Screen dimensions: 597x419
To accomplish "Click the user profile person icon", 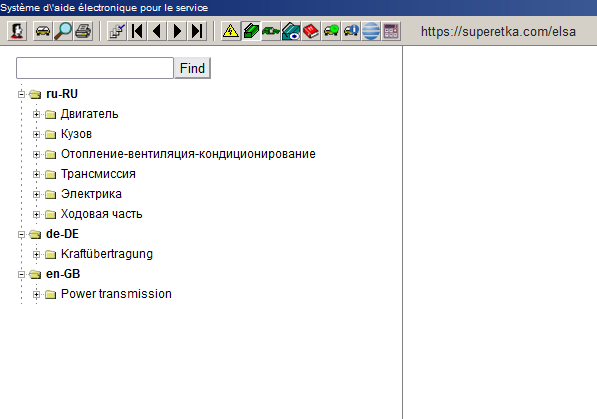I will [x=17, y=31].
